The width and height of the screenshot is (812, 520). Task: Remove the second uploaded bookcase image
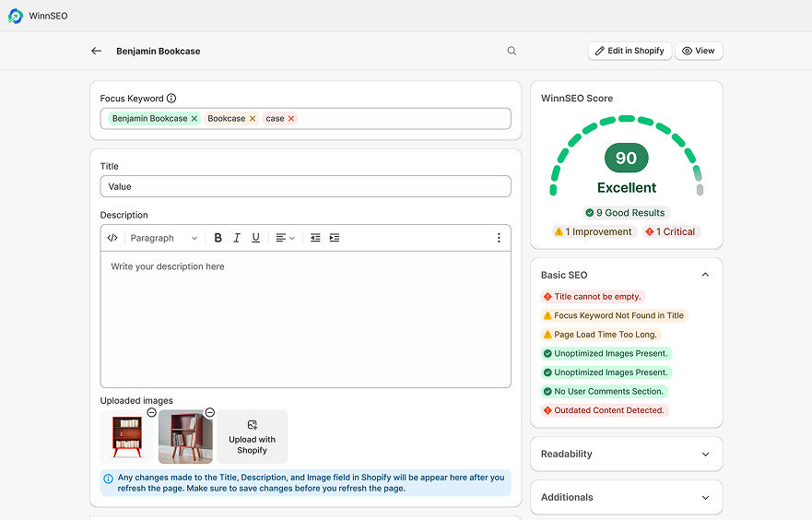tap(210, 412)
